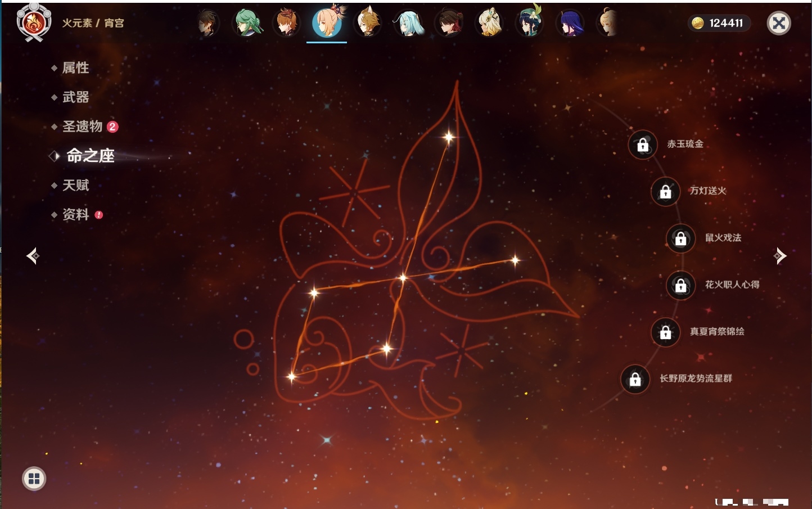This screenshot has height=509, width=812.
Task: Select the blonde avatar with flower hairpin
Action: (489, 23)
